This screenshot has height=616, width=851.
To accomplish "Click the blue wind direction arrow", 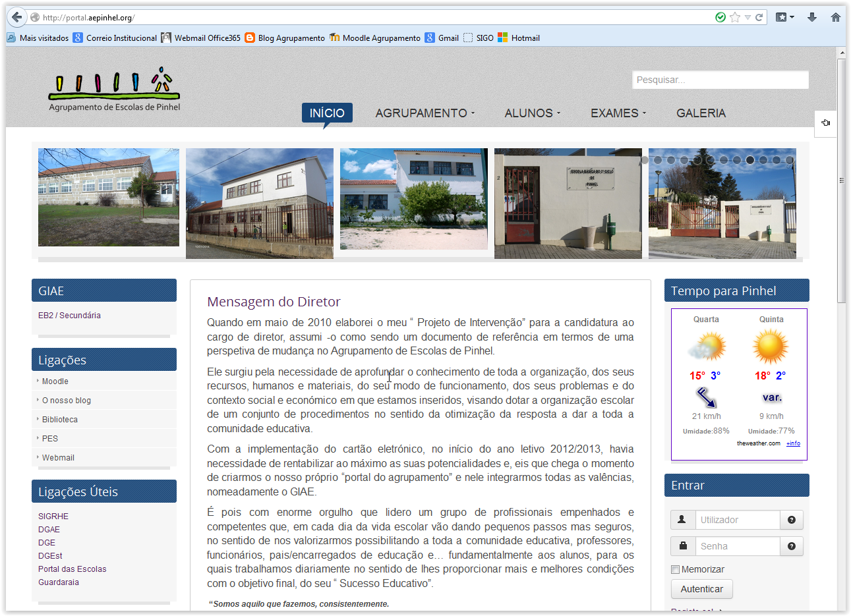I will tap(706, 397).
